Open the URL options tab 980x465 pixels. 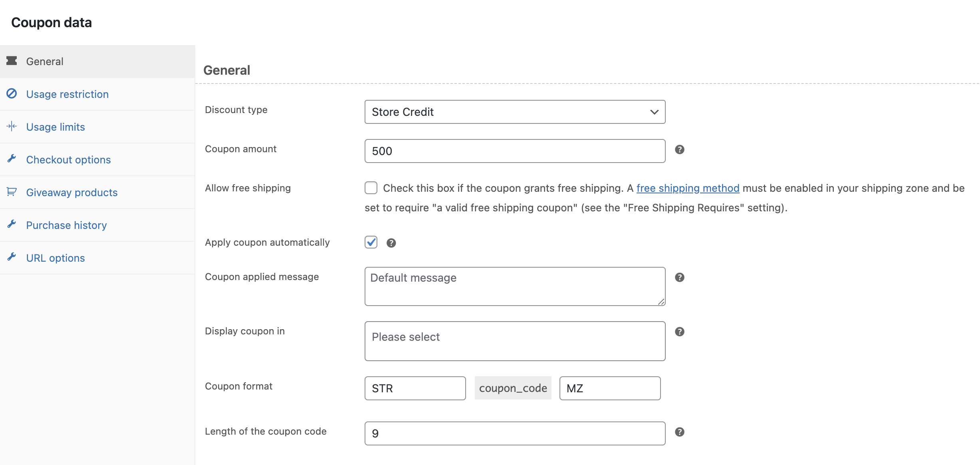pos(97,258)
